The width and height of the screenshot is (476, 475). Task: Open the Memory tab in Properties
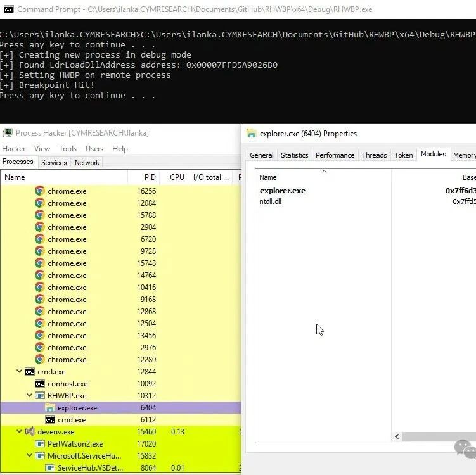[464, 155]
